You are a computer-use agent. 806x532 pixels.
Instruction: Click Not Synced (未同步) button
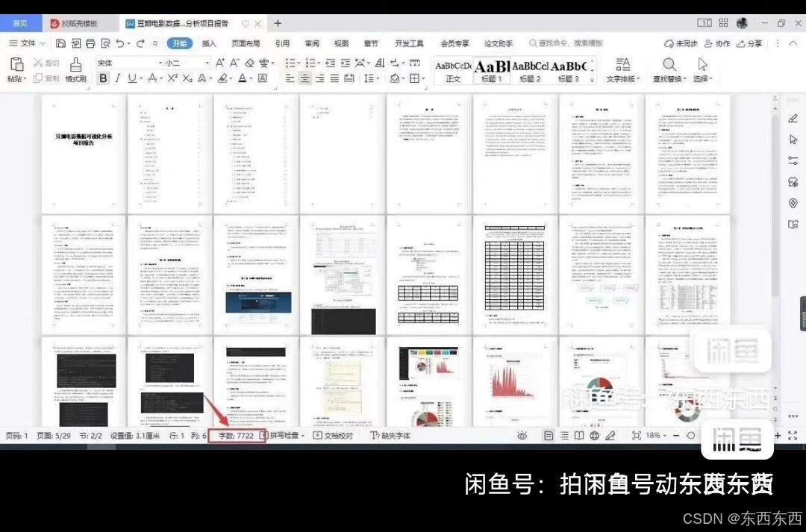[681, 44]
